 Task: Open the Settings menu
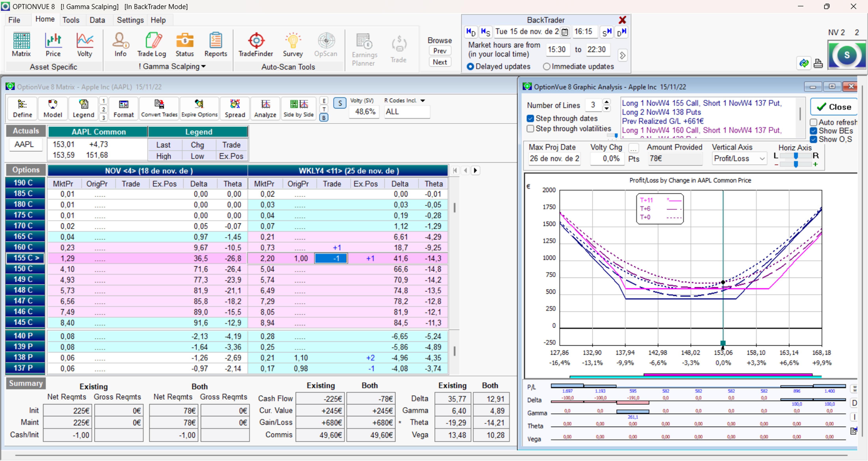130,20
